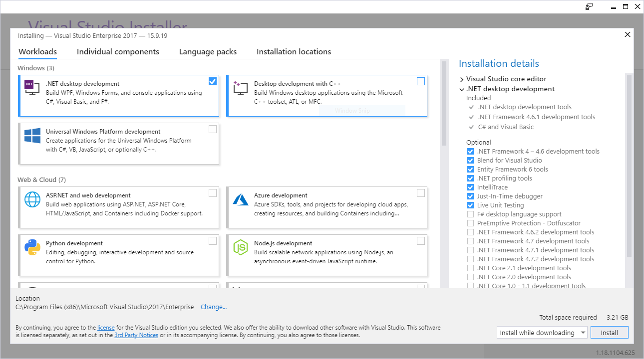
Task: Uncheck .NET profiling tools option
Action: click(x=470, y=179)
